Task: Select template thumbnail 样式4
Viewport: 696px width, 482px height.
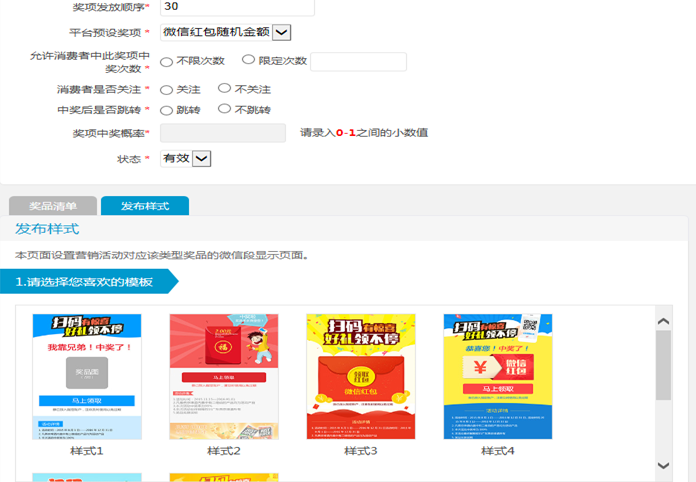Action: point(498,377)
